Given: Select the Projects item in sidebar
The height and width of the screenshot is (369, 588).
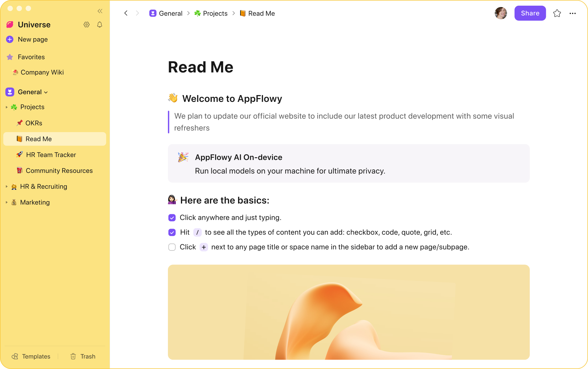Looking at the screenshot, I should 32,107.
